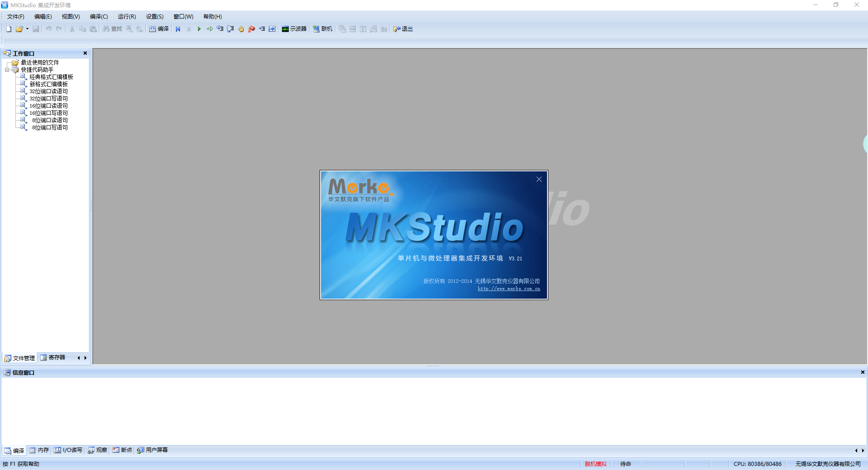868x470 pixels.
Task: Switch to the I/O读写 tab
Action: [x=68, y=450]
